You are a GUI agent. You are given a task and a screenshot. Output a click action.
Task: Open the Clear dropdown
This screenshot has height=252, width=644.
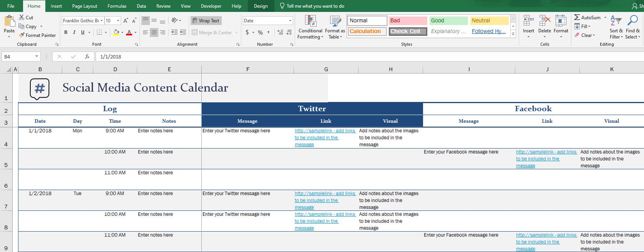[584, 35]
